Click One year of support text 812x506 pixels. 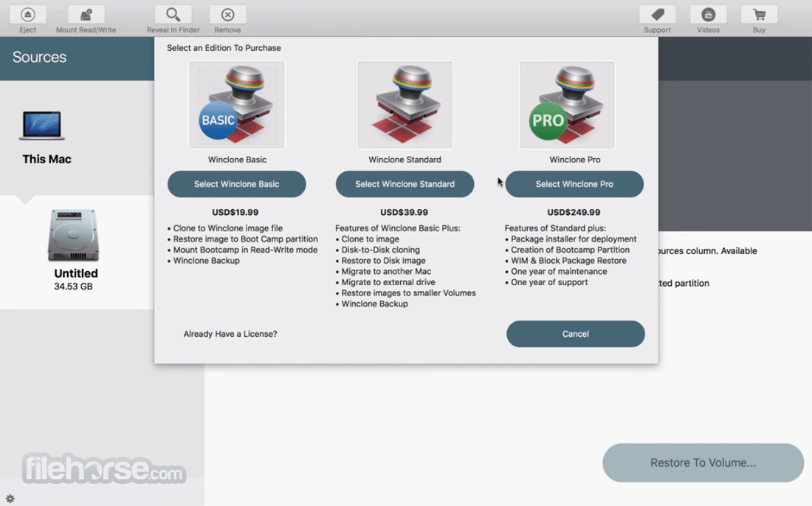pyautogui.click(x=549, y=282)
